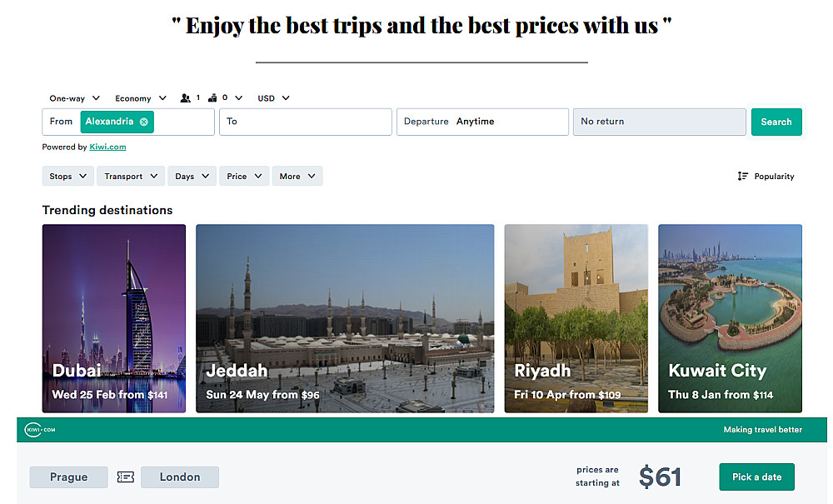Screen dimensions: 833x504
Task: Click the Popularity sort icon
Action: [742, 177]
